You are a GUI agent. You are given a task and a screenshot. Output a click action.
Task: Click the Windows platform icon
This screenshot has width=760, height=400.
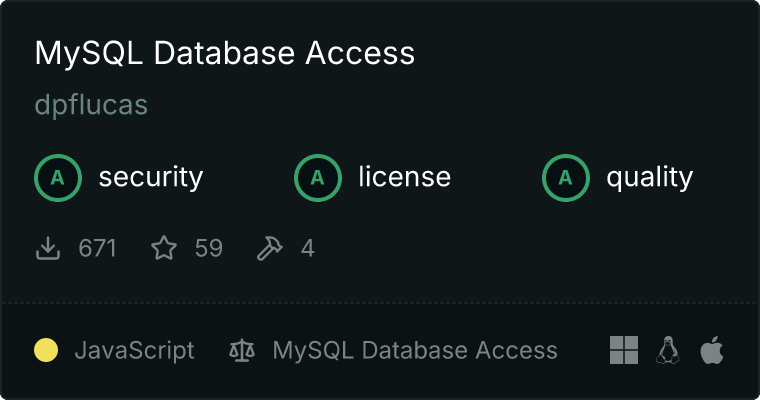pyautogui.click(x=624, y=350)
